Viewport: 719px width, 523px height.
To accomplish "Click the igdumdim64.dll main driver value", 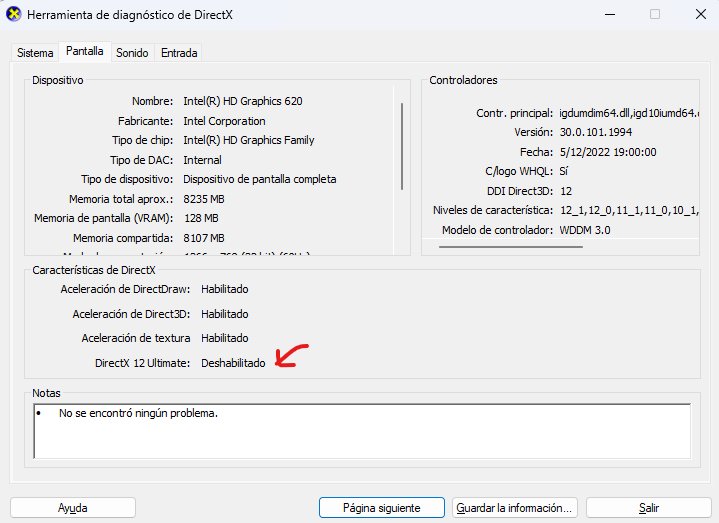I will point(629,113).
